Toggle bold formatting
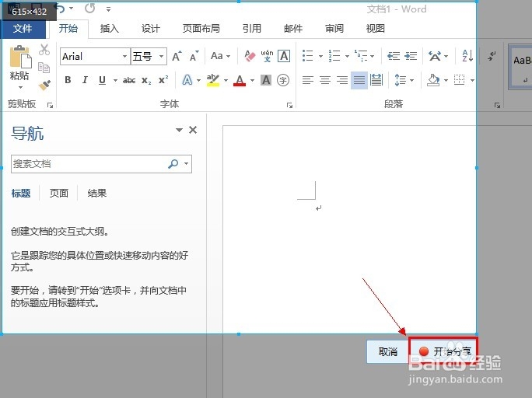Viewport: 532px width, 398px height. coord(68,80)
